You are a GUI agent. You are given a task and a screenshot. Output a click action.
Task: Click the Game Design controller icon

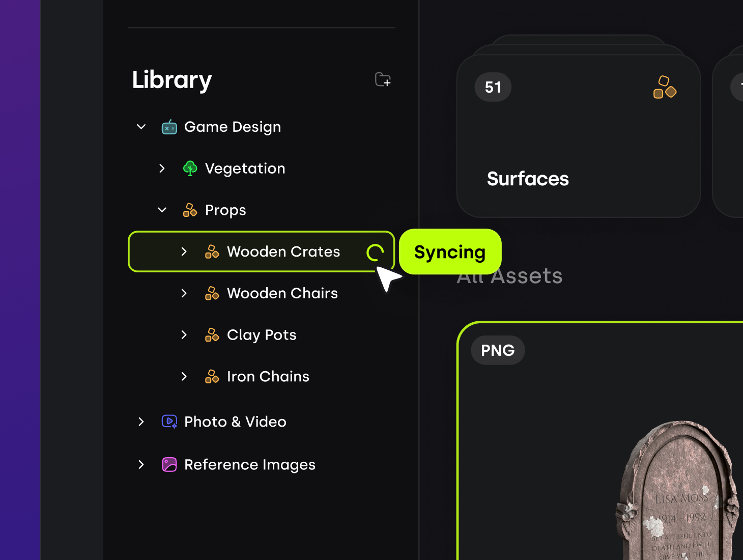coord(169,127)
